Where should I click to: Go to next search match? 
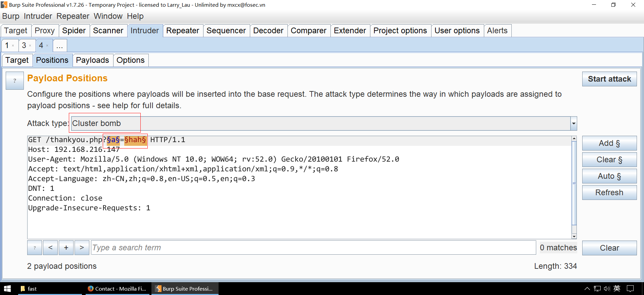pyautogui.click(x=82, y=248)
